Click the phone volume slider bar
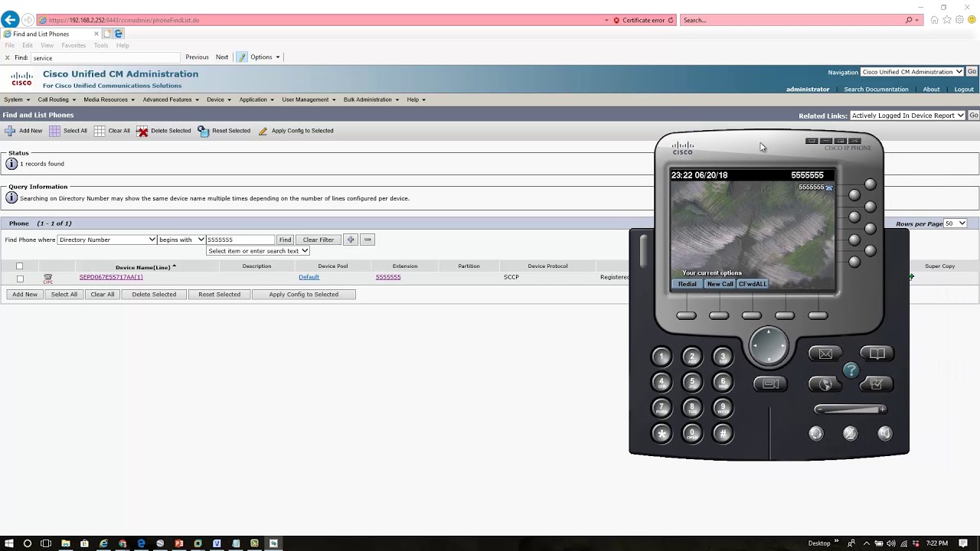Viewport: 980px width, 551px height. (850, 409)
